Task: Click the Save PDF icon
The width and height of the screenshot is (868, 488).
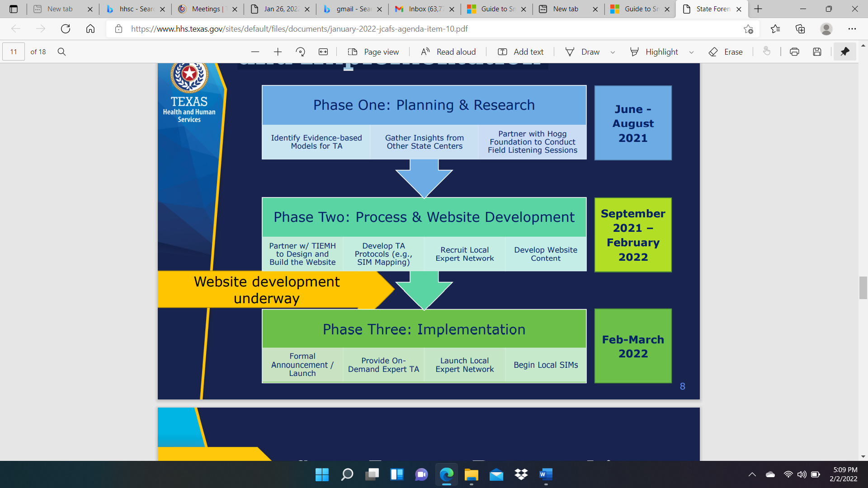Action: tap(817, 52)
